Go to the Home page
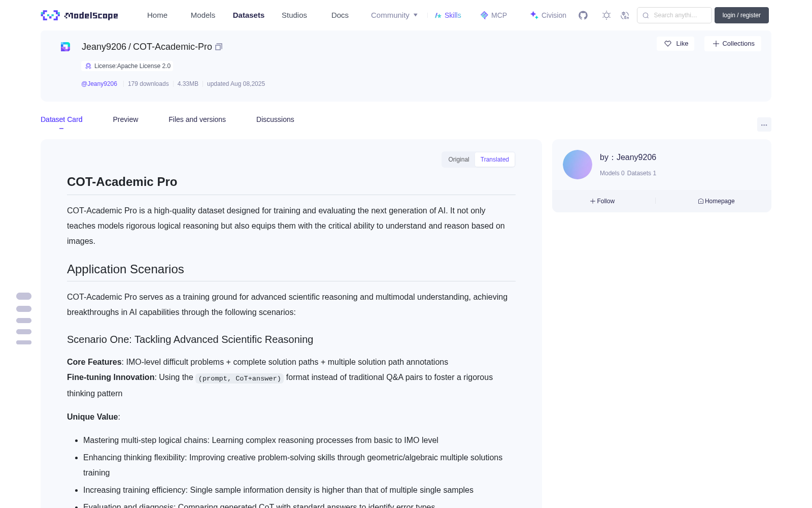This screenshot has height=508, width=812. coord(157,15)
